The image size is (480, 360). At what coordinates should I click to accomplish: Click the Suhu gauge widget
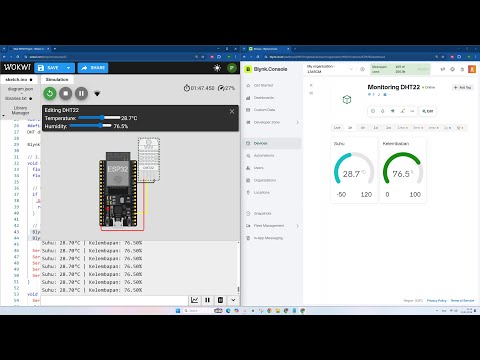click(354, 170)
